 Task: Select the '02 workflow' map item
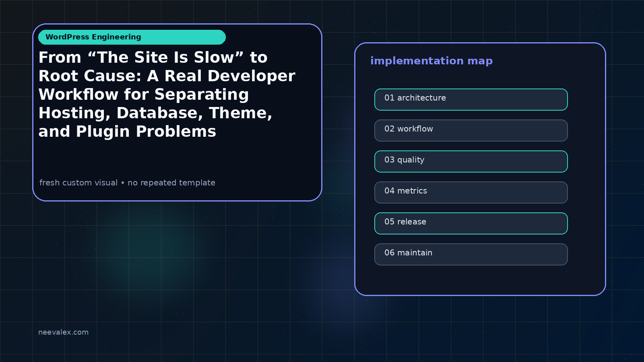471,130
